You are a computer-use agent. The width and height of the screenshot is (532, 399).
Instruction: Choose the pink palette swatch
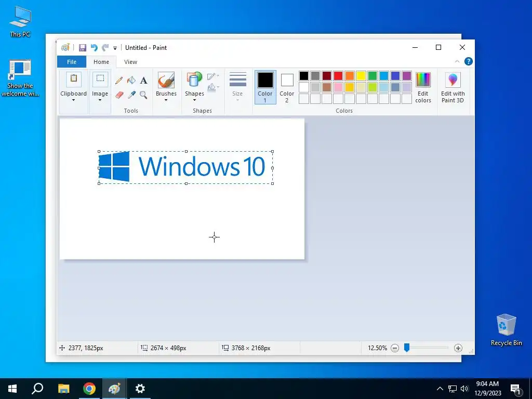338,87
